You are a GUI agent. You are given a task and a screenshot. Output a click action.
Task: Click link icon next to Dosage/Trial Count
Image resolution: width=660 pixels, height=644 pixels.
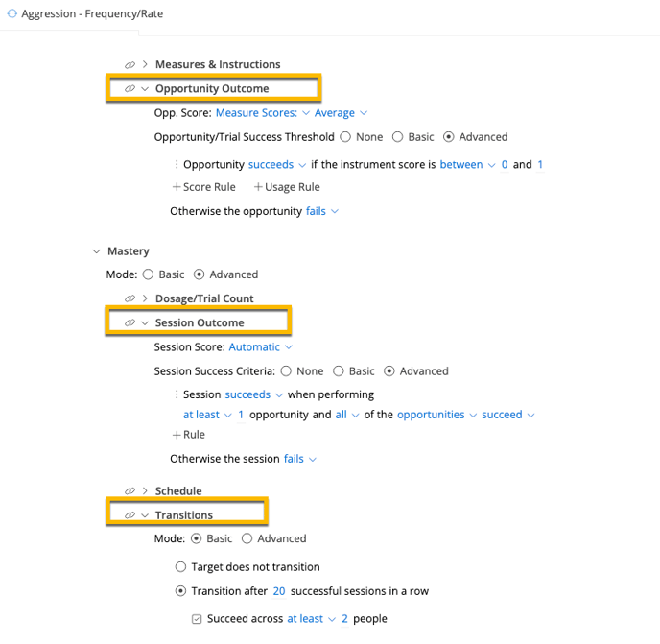[x=130, y=298]
